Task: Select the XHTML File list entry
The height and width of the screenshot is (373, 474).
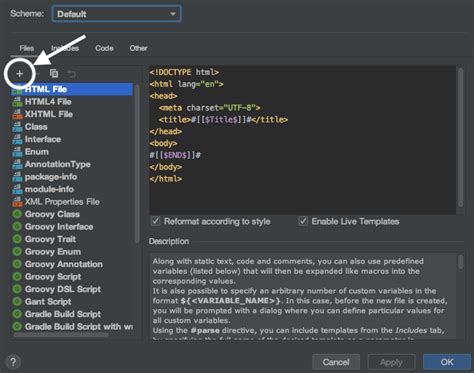Action: point(49,114)
